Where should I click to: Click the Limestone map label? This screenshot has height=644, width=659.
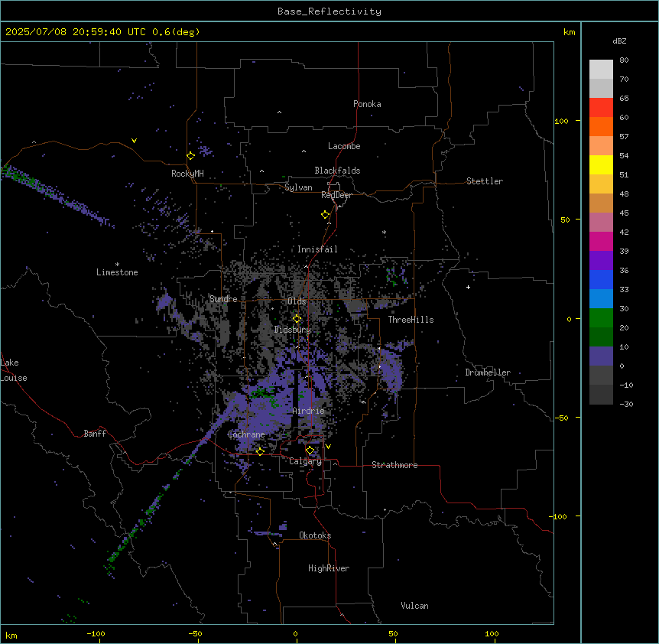point(117,272)
